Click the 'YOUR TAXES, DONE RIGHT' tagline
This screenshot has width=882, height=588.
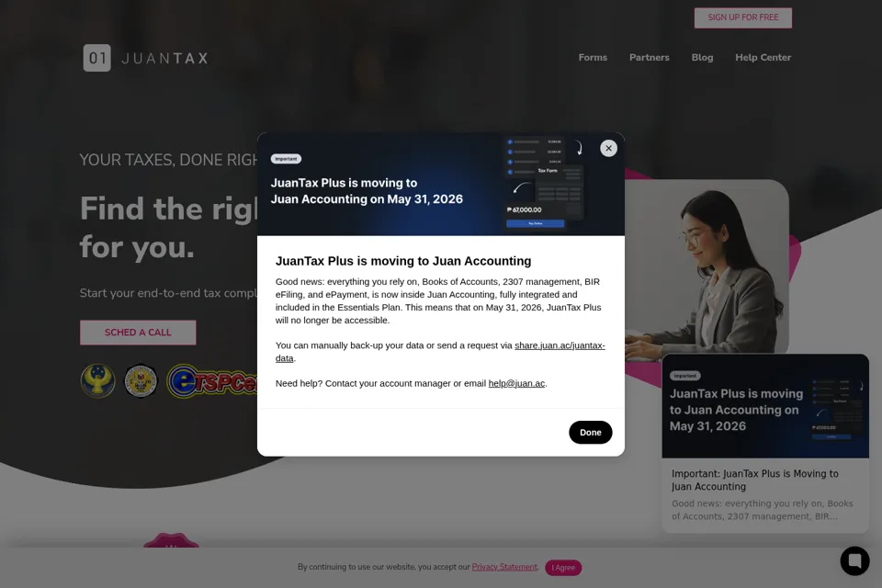click(168, 160)
